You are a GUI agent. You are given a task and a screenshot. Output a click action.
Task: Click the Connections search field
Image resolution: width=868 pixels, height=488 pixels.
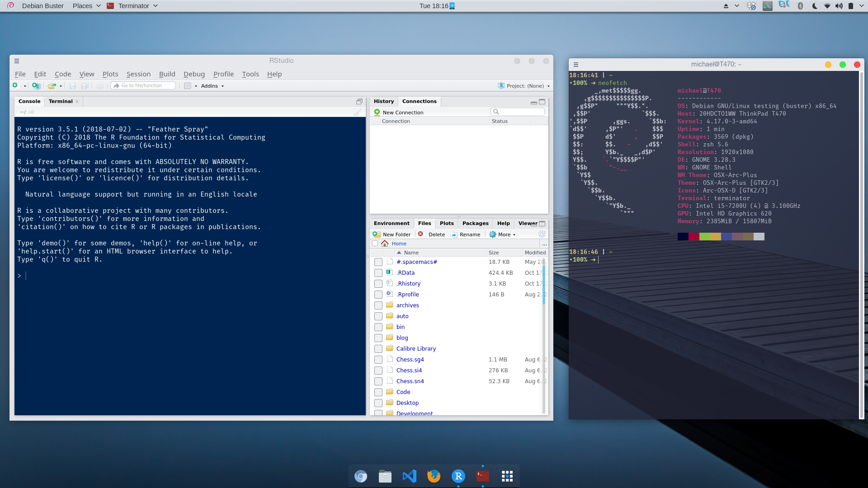(x=518, y=112)
